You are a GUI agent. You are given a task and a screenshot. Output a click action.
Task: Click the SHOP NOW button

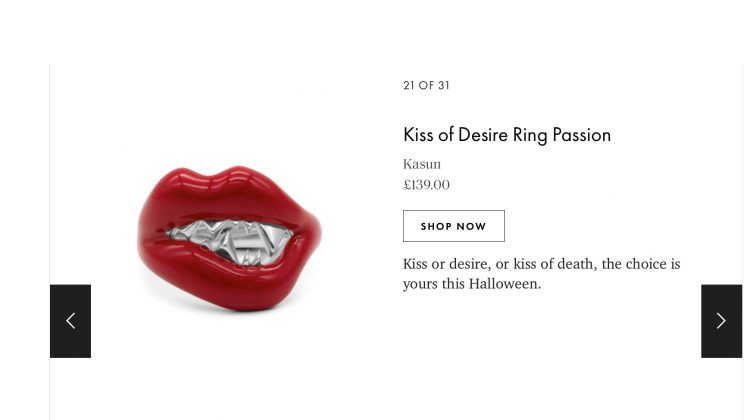(453, 226)
